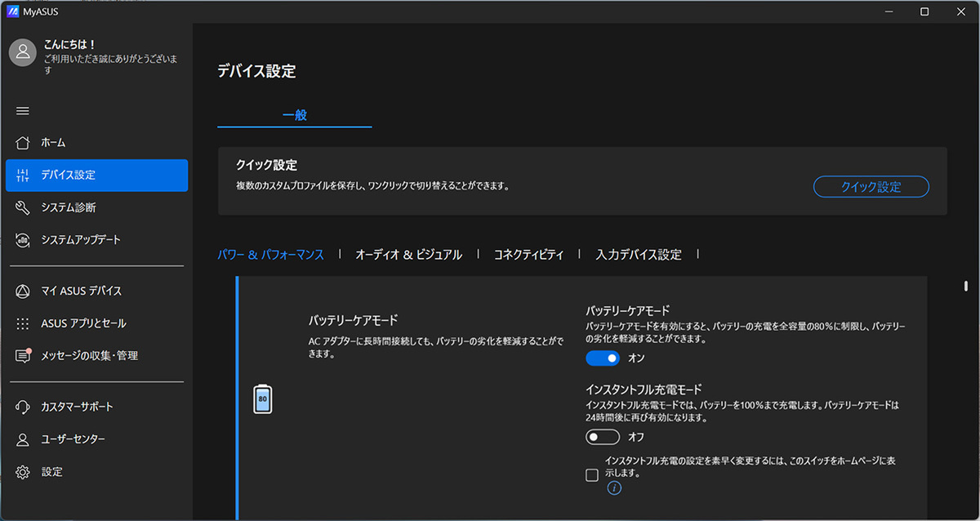
Task: Click the info icon under instant charge checkbox
Action: pos(614,488)
